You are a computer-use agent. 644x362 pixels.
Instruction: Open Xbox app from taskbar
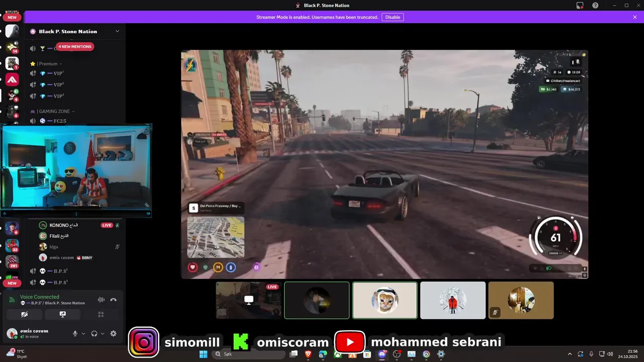click(338, 354)
